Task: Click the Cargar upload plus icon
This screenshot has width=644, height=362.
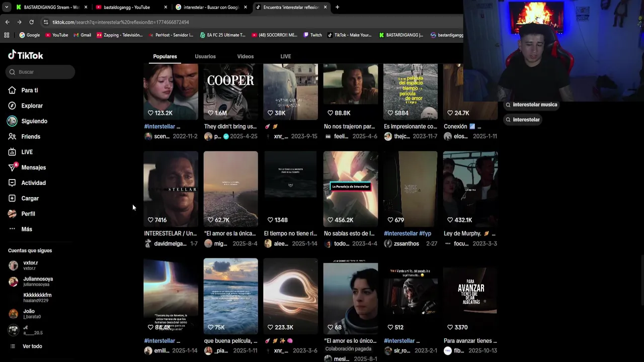Action: [12, 198]
